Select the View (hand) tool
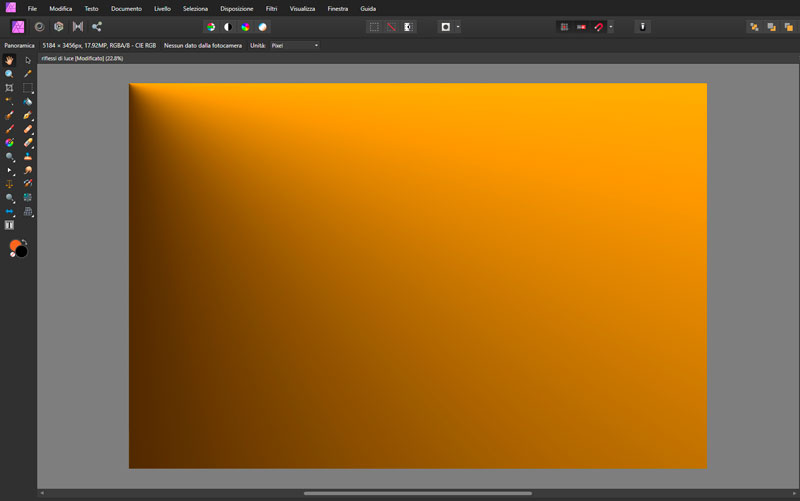This screenshot has width=800, height=501. (9, 60)
